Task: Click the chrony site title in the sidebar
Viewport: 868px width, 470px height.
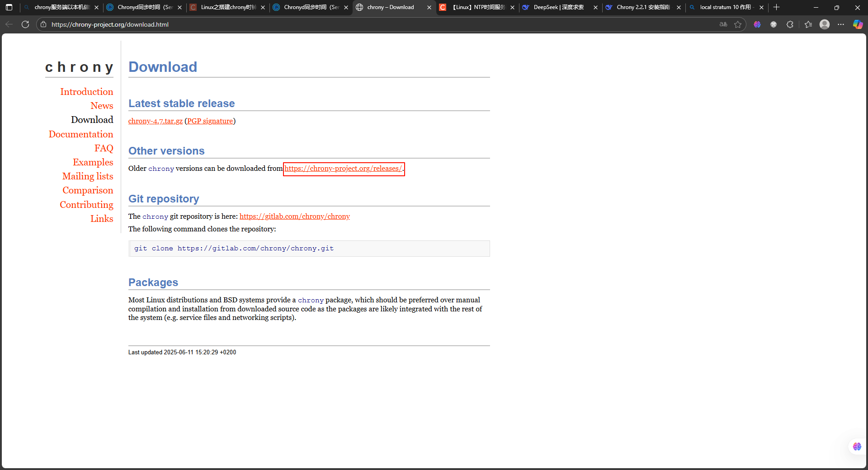Action: coord(79,67)
